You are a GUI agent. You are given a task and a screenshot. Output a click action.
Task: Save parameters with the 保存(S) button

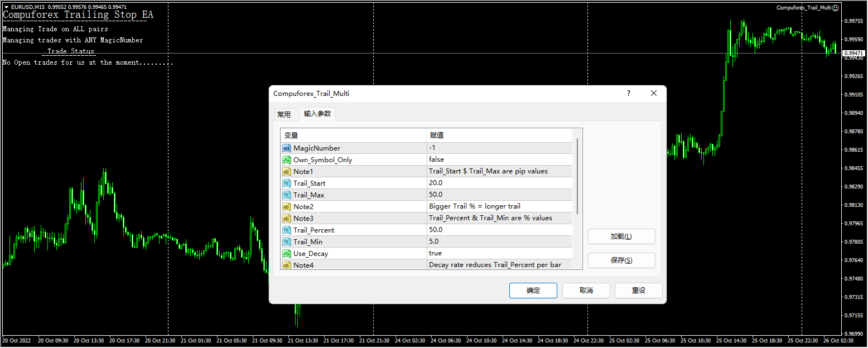click(x=621, y=260)
